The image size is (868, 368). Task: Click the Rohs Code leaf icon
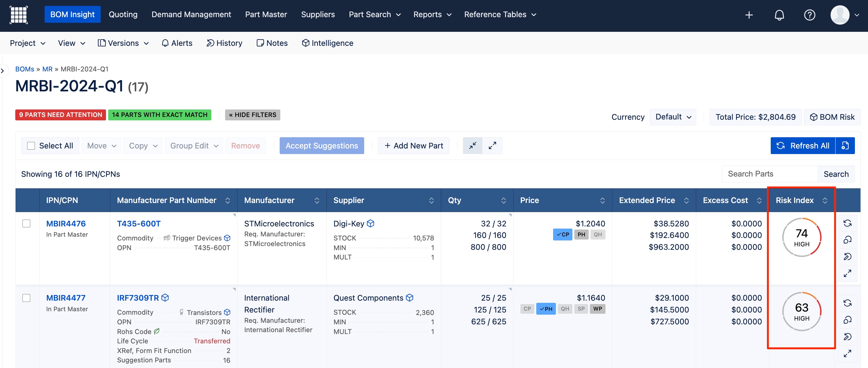pos(157,332)
